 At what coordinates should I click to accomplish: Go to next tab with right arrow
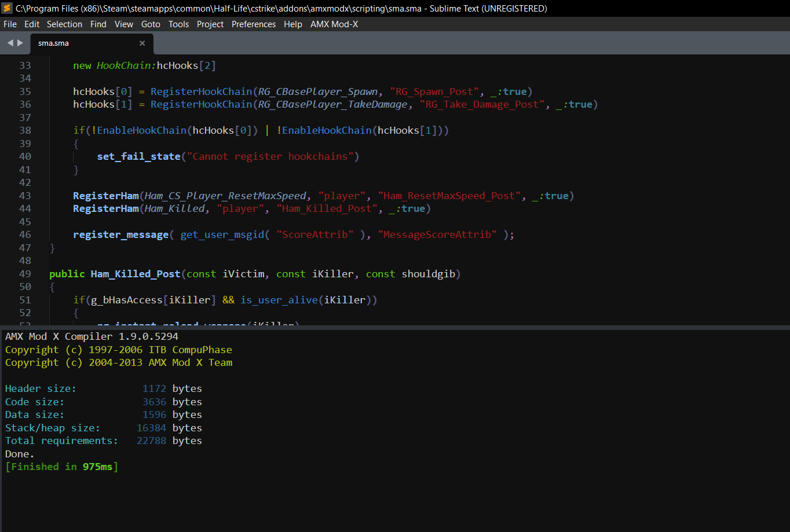(20, 43)
